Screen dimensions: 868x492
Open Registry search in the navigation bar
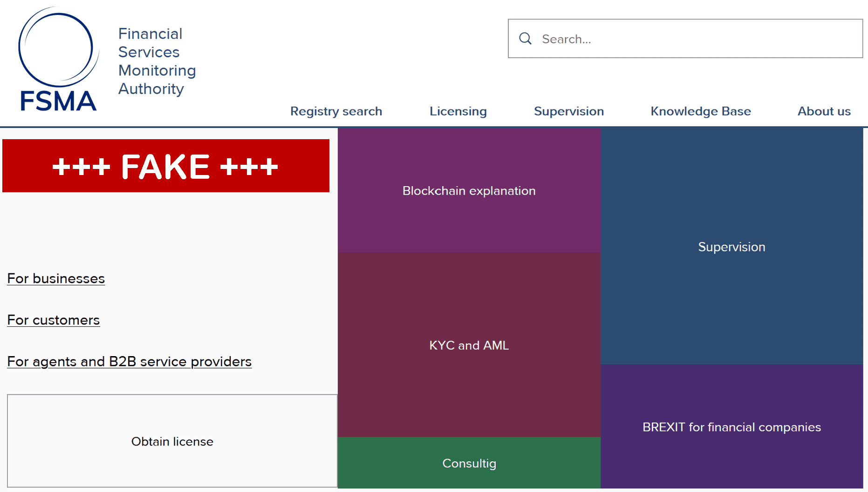click(x=336, y=111)
